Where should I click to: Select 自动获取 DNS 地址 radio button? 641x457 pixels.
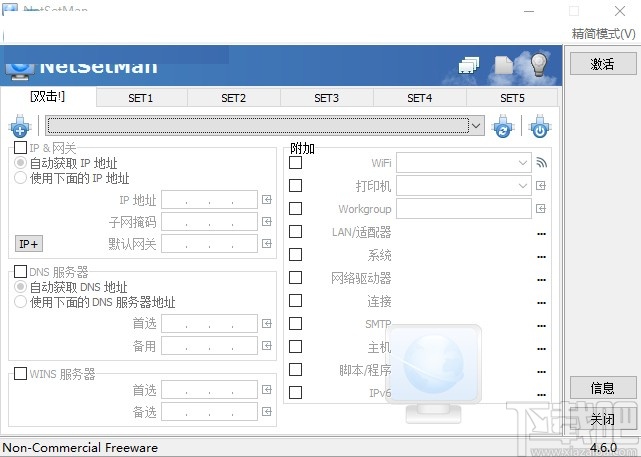[20, 287]
